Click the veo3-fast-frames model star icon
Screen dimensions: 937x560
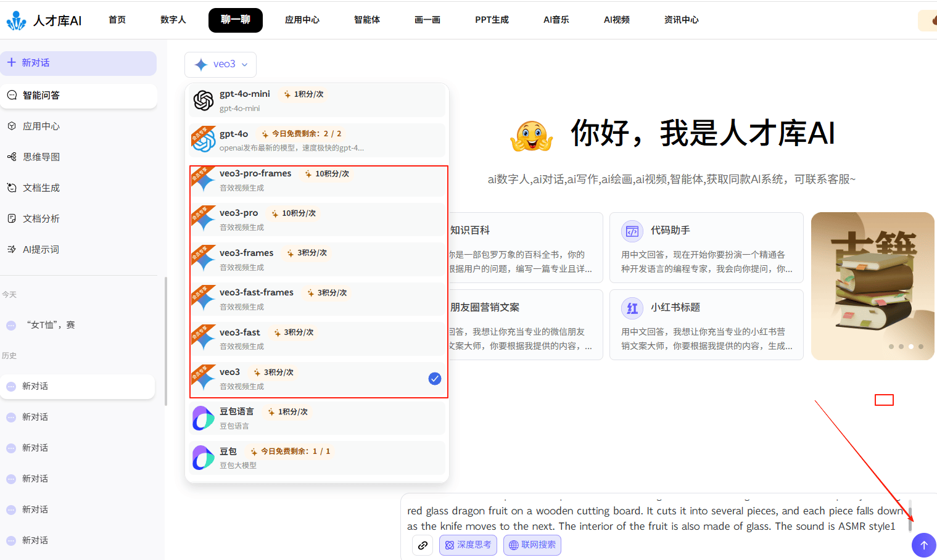point(204,299)
